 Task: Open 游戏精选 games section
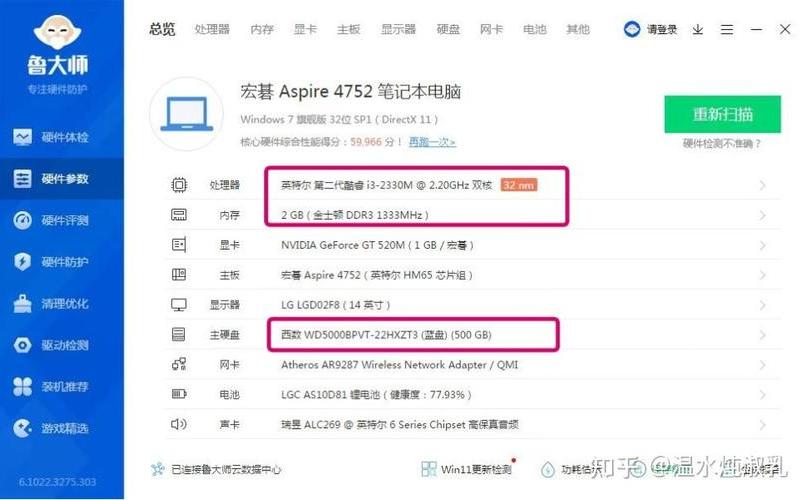51,428
